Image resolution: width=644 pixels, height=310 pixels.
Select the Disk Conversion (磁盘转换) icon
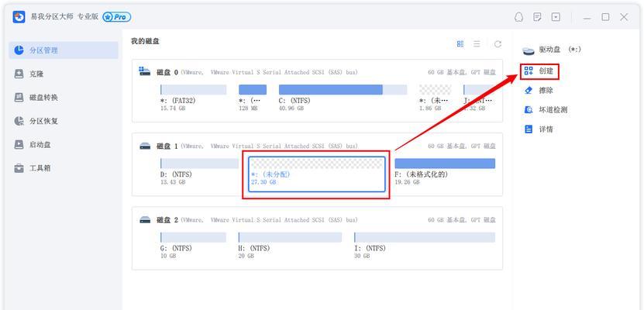[x=19, y=98]
